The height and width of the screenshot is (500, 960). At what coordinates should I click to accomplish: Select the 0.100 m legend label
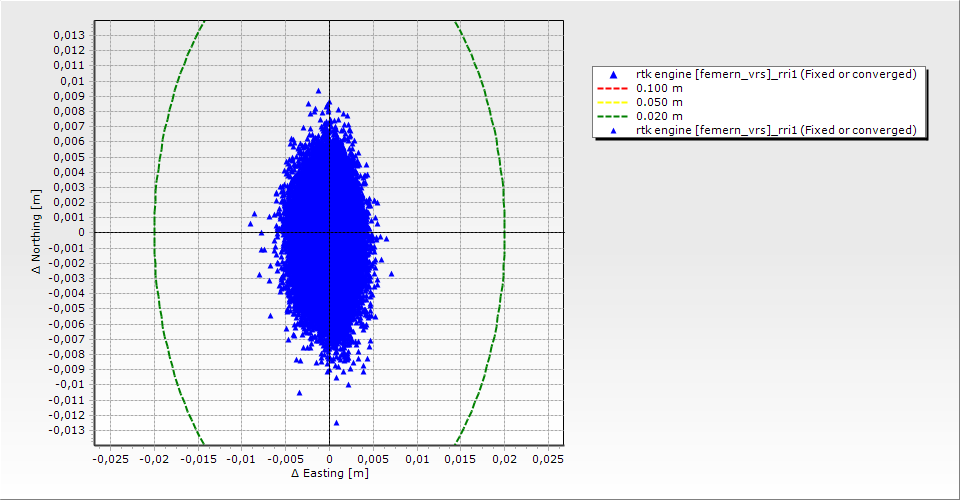click(659, 88)
